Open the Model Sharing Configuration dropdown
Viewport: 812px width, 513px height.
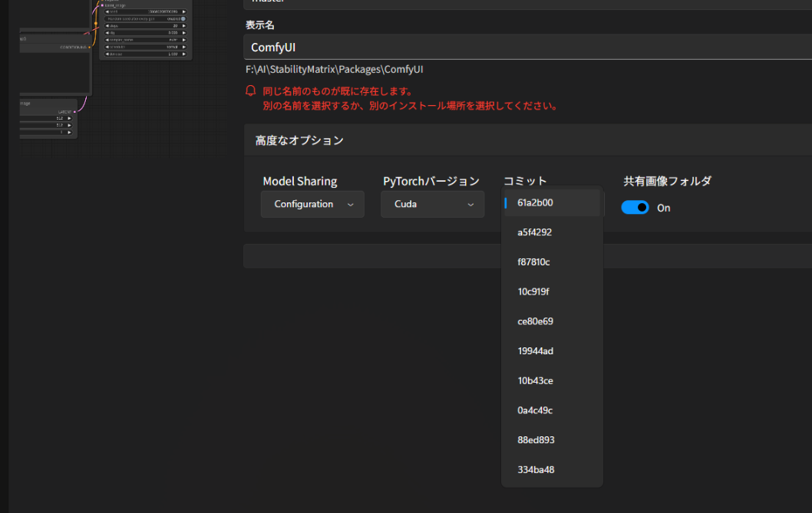click(313, 204)
